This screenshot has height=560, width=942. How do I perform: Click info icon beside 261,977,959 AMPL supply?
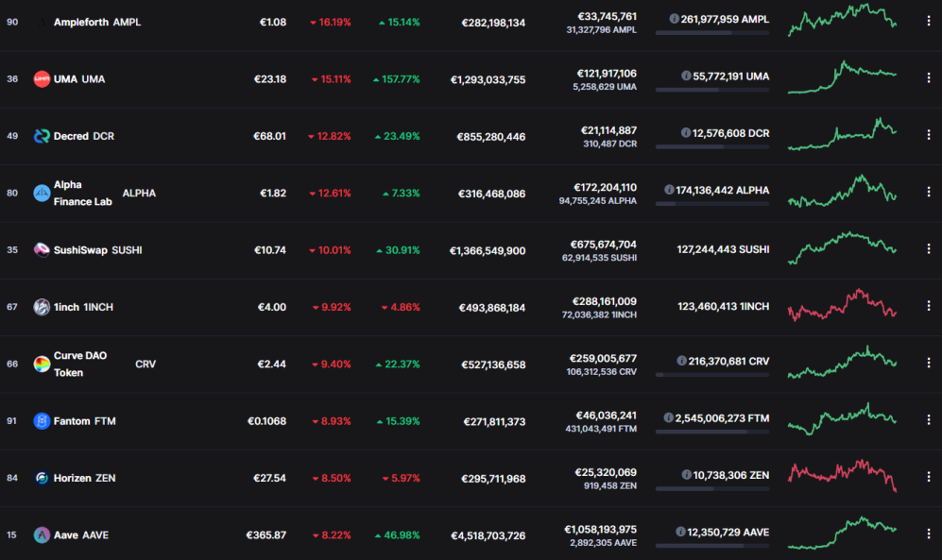pyautogui.click(x=674, y=19)
